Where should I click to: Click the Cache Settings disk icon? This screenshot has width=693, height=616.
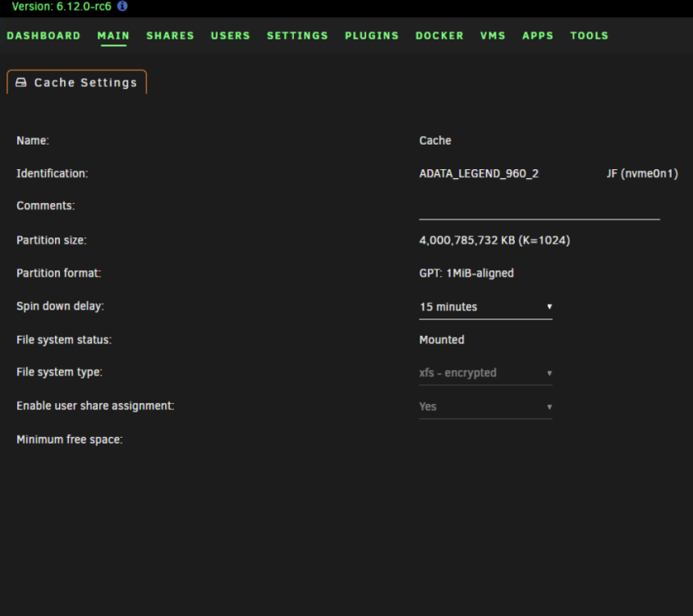click(x=21, y=82)
